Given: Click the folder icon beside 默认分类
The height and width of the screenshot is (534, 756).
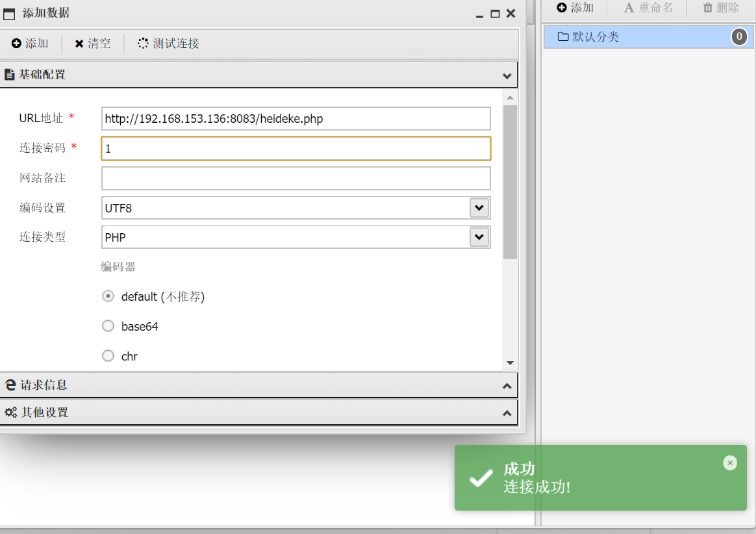Looking at the screenshot, I should click(x=562, y=36).
